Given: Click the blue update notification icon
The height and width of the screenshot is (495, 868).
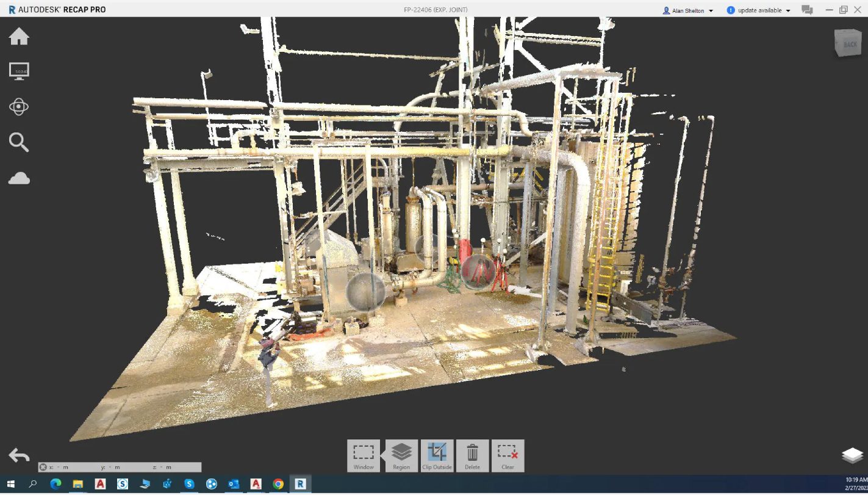Looking at the screenshot, I should pyautogui.click(x=731, y=10).
